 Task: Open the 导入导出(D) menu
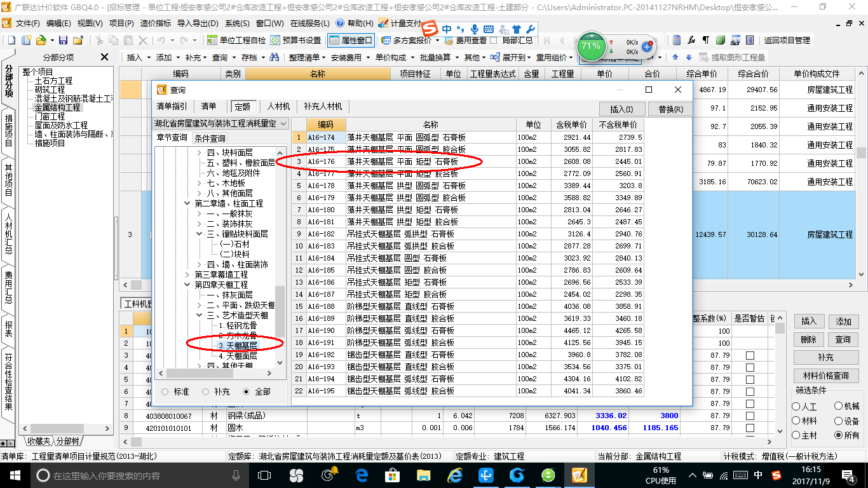click(198, 23)
